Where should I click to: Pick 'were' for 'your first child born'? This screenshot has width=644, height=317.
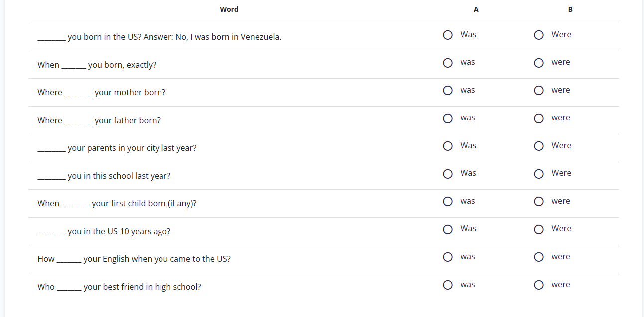pyautogui.click(x=539, y=201)
